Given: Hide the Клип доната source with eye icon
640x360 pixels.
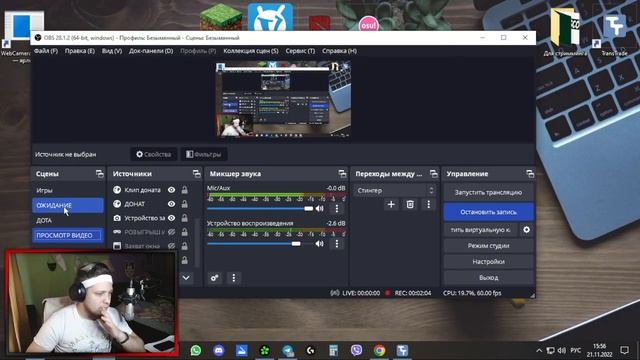Looking at the screenshot, I should (171, 190).
